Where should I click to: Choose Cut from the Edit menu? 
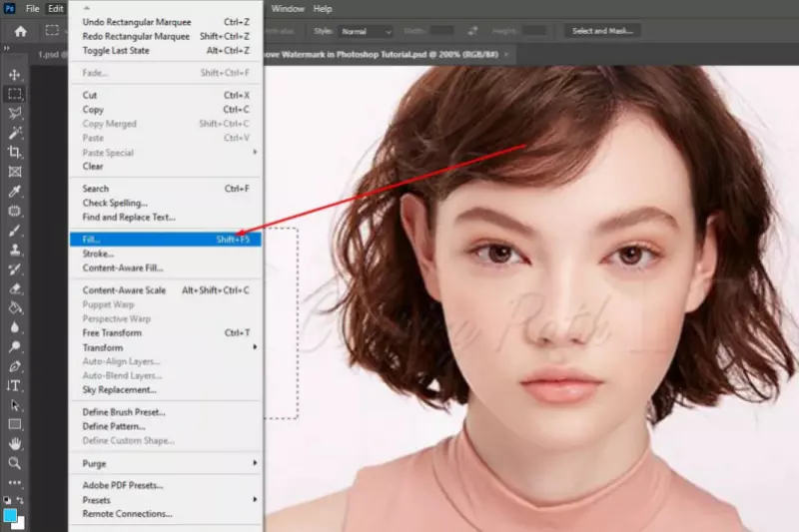point(165,95)
